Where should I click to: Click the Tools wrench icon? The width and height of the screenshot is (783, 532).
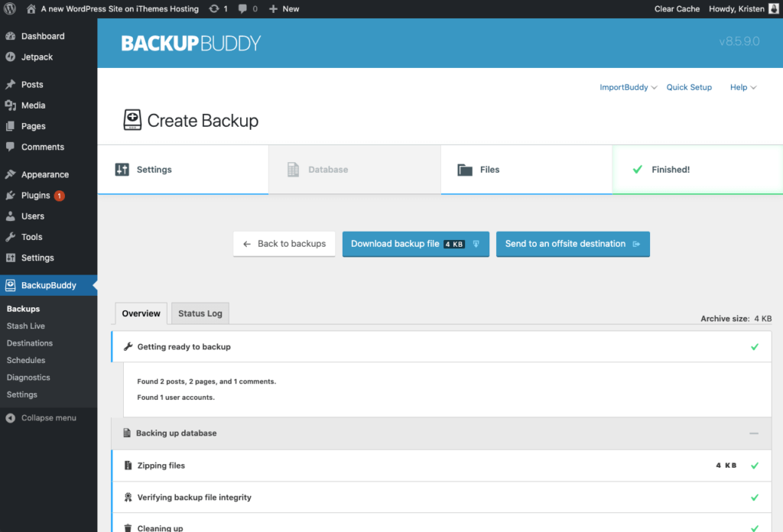point(11,237)
